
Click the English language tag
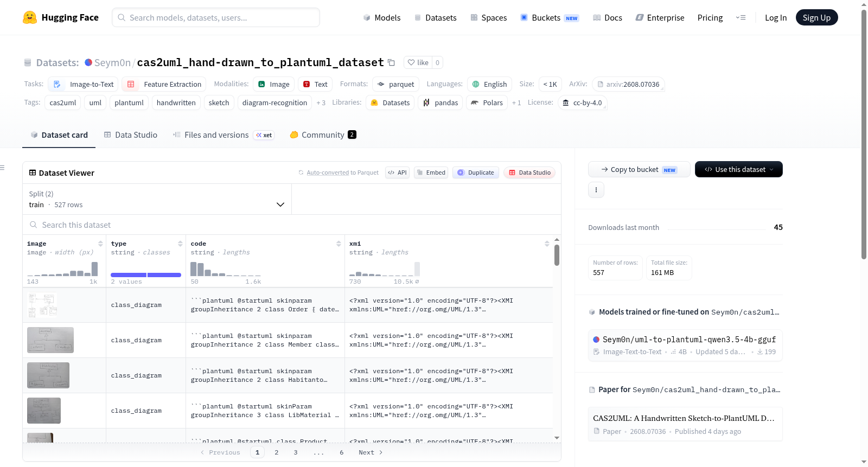click(x=489, y=84)
